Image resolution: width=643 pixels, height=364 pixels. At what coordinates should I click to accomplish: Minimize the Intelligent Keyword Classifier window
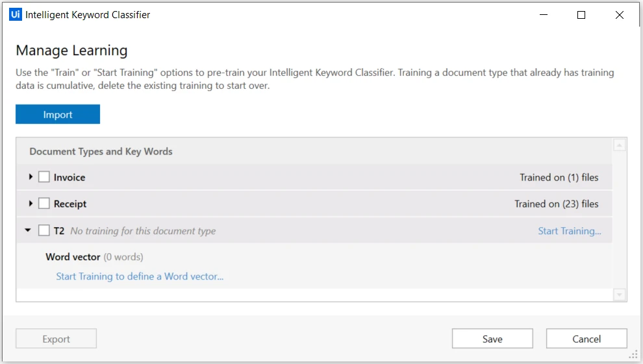544,15
